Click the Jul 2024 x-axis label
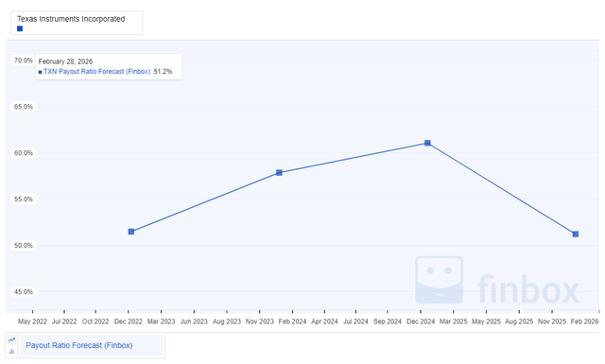 pos(355,321)
